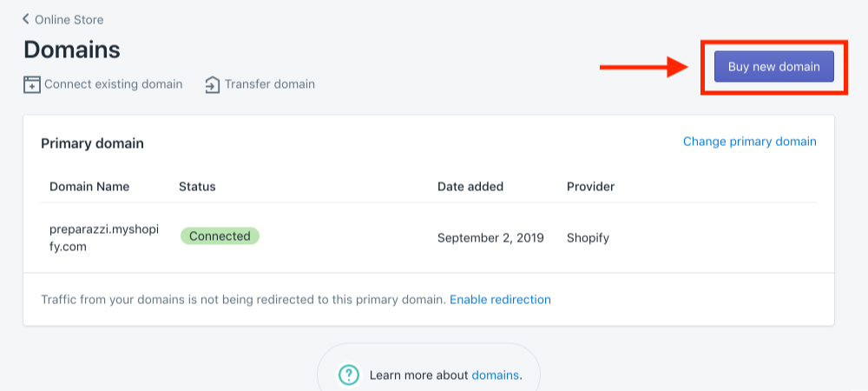Click the Shopify provider cell
The height and width of the screenshot is (391, 868).
pos(588,238)
